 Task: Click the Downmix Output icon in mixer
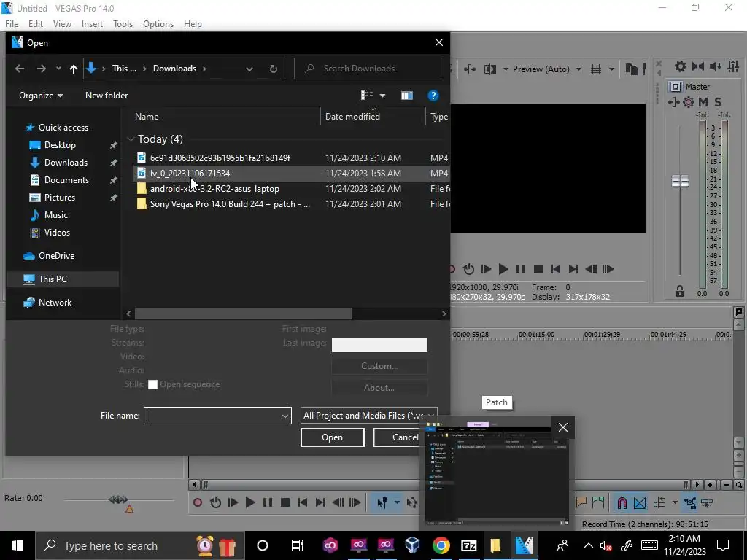coord(698,66)
